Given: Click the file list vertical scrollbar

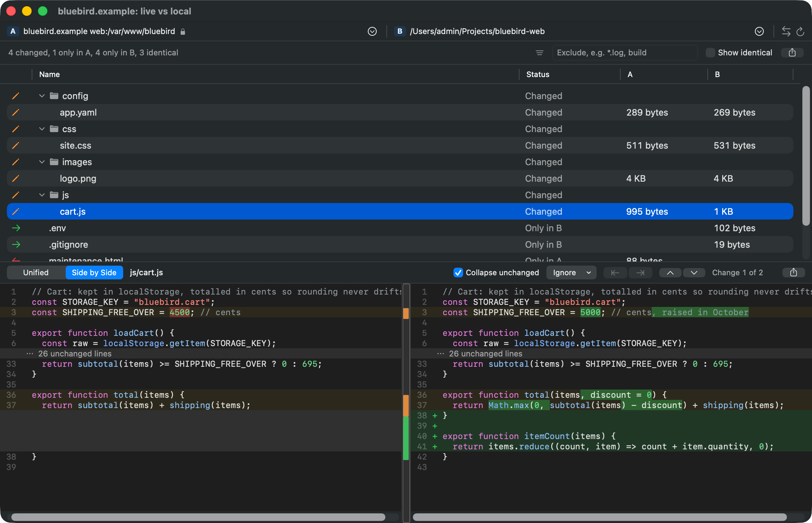Looking at the screenshot, I should coord(806,156).
